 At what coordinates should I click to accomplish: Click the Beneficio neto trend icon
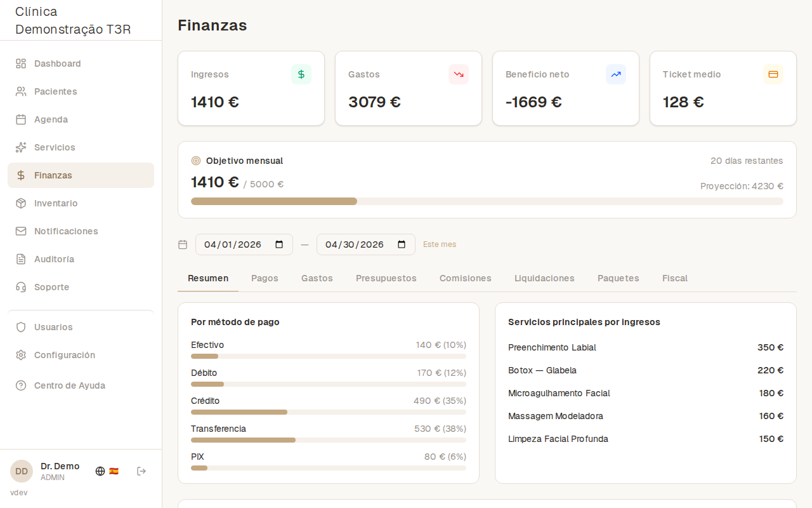pyautogui.click(x=615, y=74)
